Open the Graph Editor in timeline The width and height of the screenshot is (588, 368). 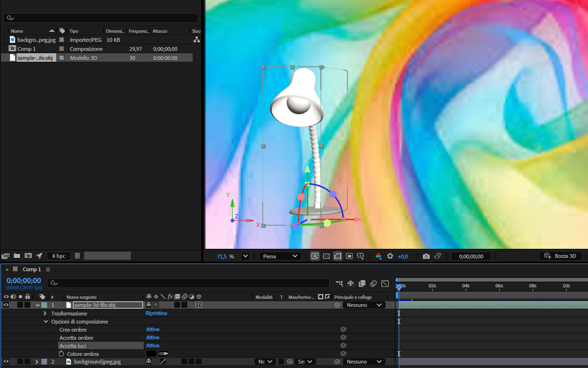point(385,283)
